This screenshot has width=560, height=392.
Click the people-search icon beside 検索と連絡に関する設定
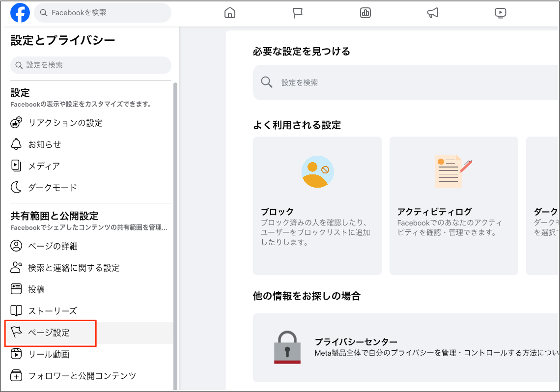(x=16, y=267)
